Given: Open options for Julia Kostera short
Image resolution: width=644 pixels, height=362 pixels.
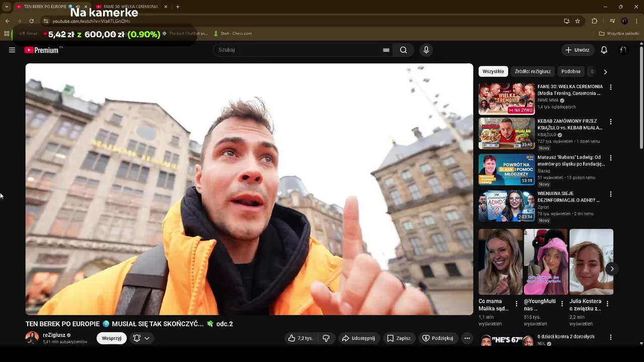Looking at the screenshot, I should click(607, 304).
